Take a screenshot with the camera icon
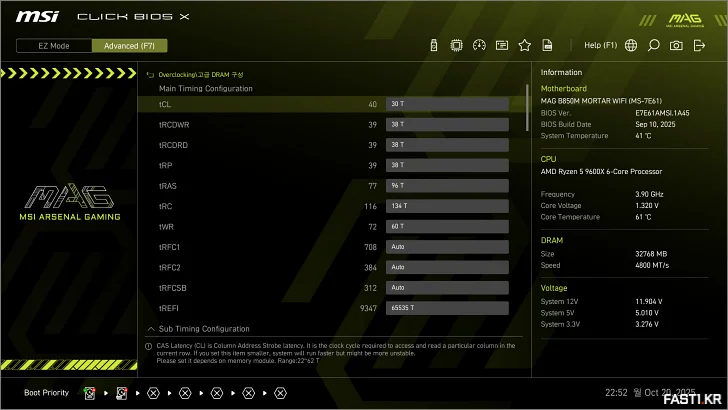 676,46
